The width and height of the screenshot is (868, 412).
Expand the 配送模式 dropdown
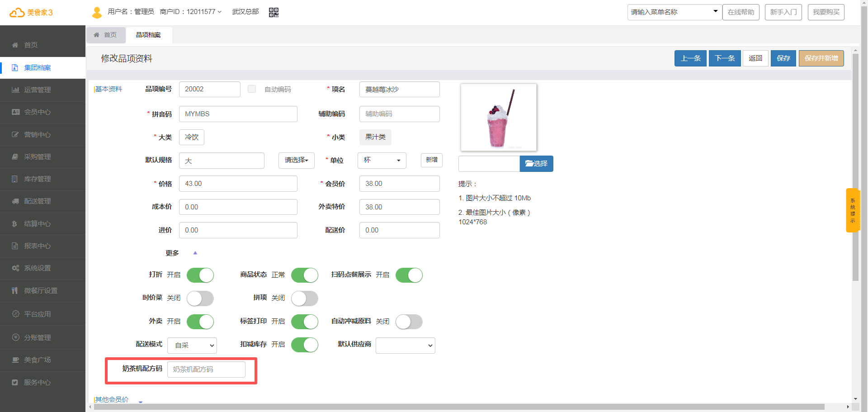click(192, 346)
